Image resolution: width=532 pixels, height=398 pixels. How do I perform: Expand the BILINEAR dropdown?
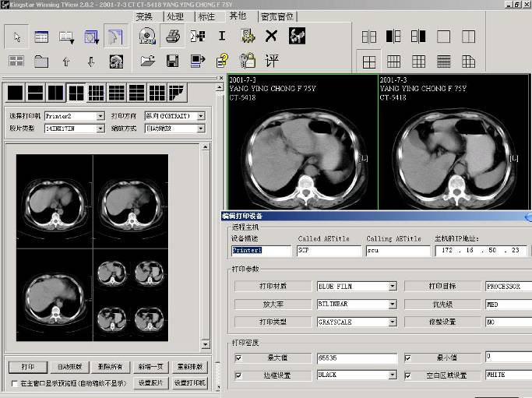tap(393, 304)
